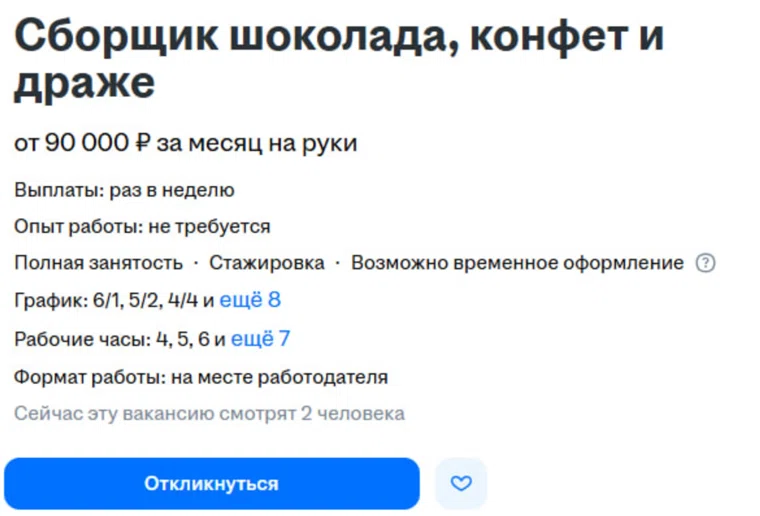Click the ruble sign in salary line
This screenshot has height=516, width=760.
point(142,144)
